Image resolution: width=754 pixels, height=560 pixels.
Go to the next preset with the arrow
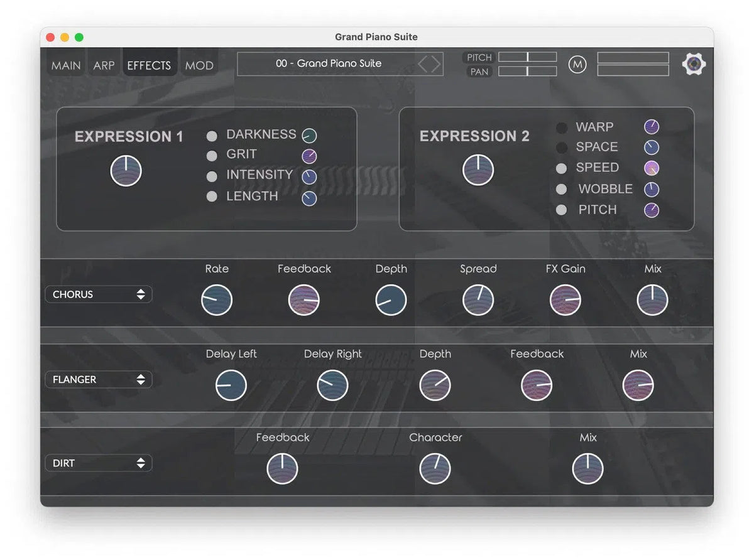click(x=437, y=63)
